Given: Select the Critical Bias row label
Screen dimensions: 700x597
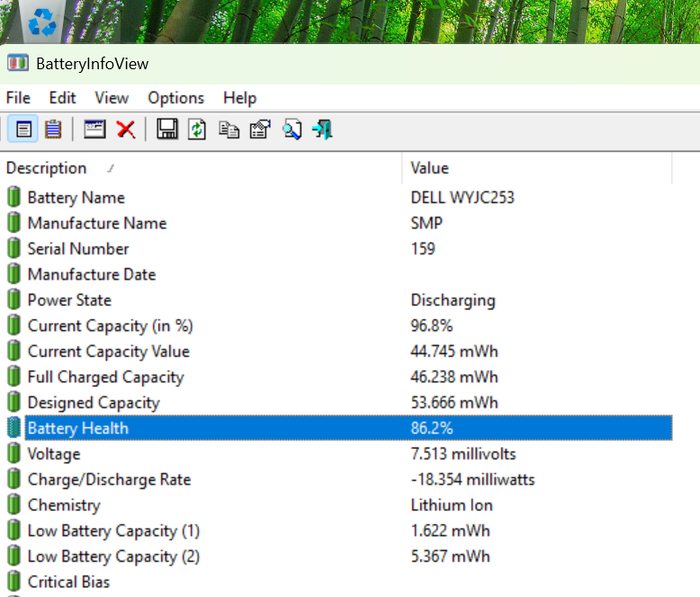Looking at the screenshot, I should click(68, 582).
